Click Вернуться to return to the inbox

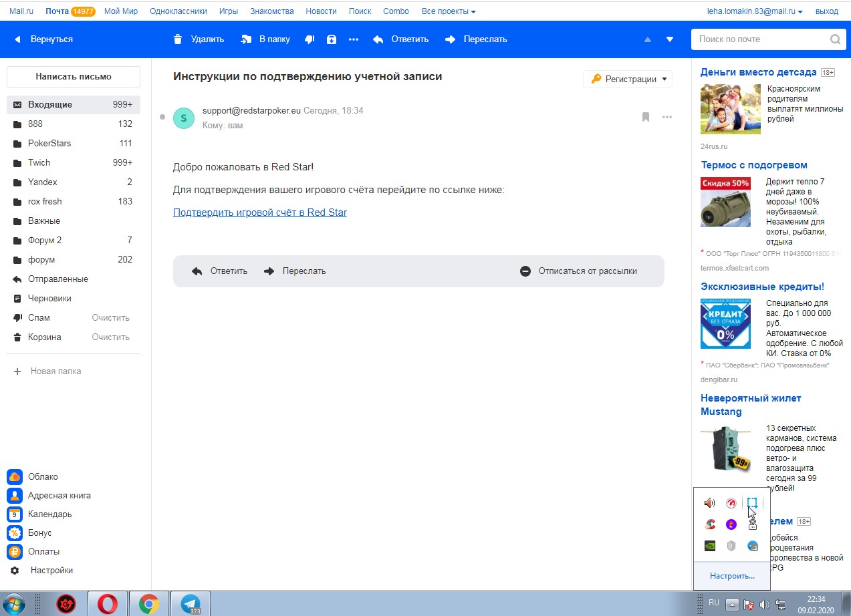tap(43, 39)
